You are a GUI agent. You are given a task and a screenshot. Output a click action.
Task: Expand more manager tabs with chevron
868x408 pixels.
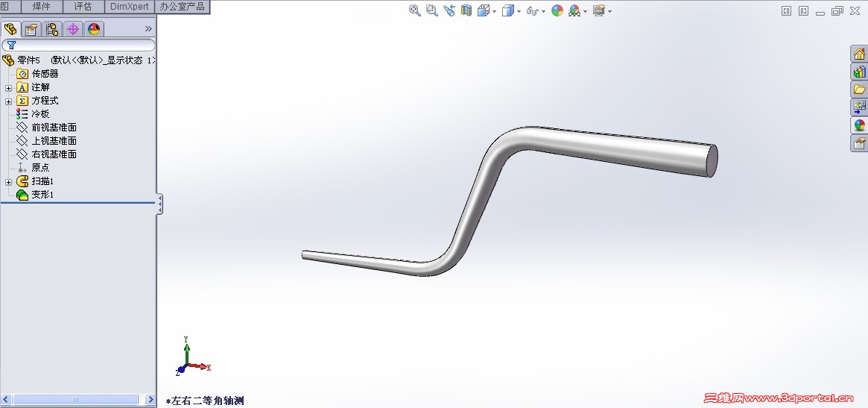click(x=148, y=29)
